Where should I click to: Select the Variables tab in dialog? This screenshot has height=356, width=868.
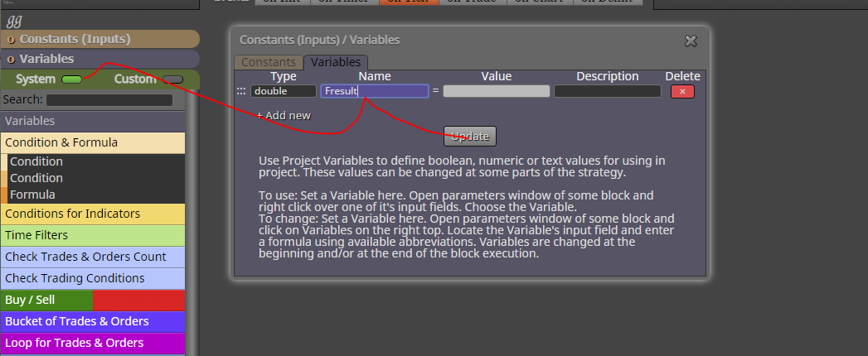click(x=336, y=62)
